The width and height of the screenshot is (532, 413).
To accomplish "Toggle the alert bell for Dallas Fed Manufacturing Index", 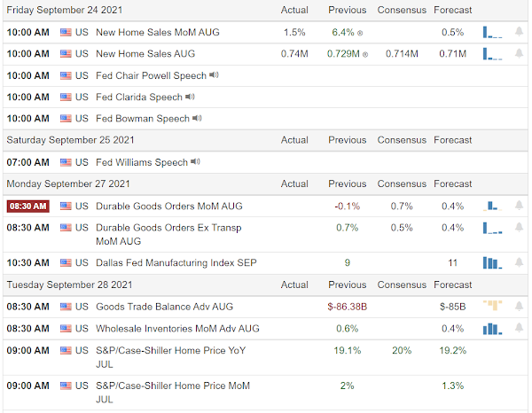I will pos(519,262).
